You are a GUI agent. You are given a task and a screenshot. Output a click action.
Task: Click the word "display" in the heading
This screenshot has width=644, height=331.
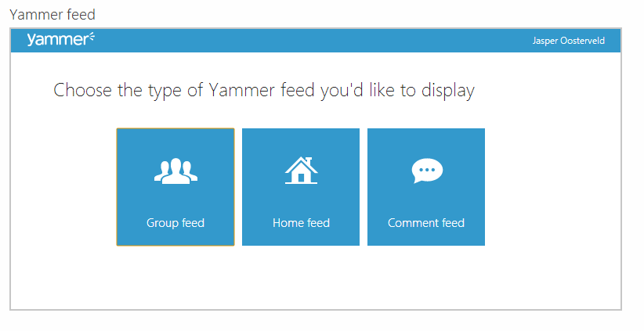[447, 91]
